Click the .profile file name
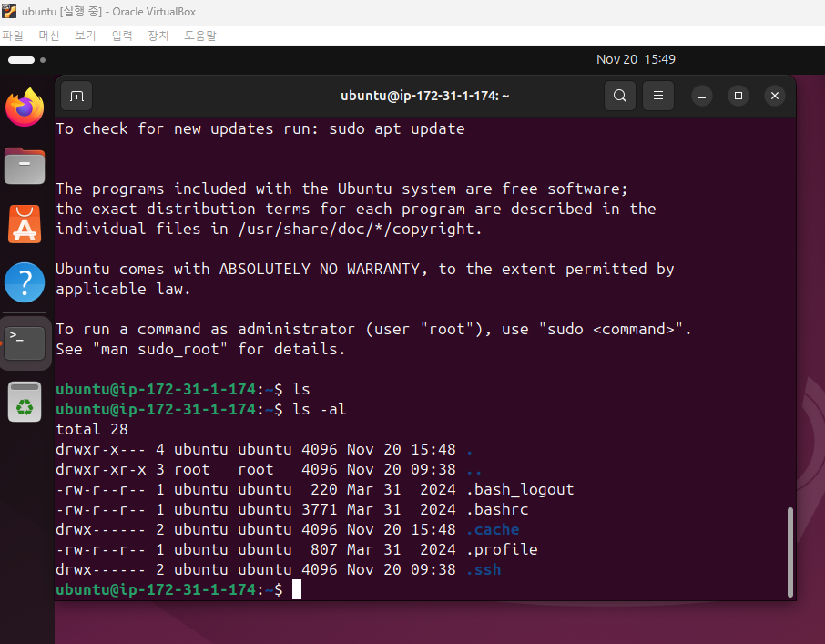 502,549
